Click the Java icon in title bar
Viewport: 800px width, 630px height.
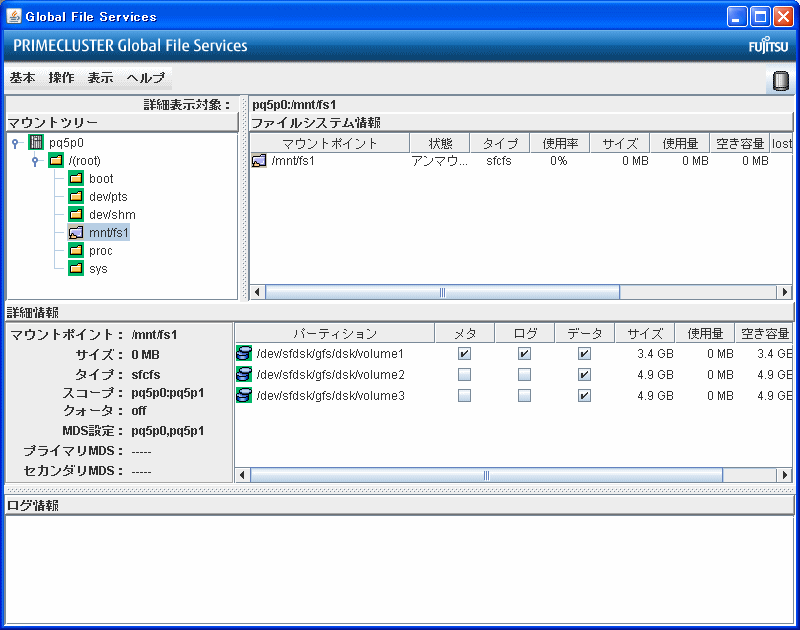pyautogui.click(x=14, y=16)
